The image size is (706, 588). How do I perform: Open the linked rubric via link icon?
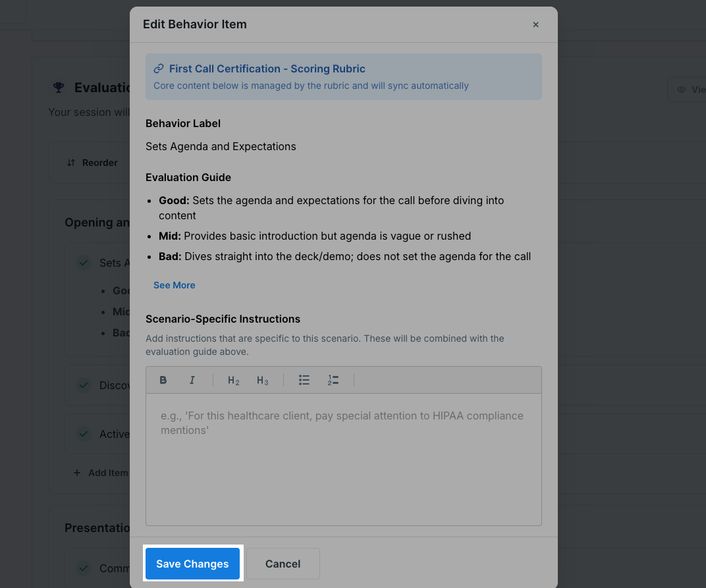point(159,68)
